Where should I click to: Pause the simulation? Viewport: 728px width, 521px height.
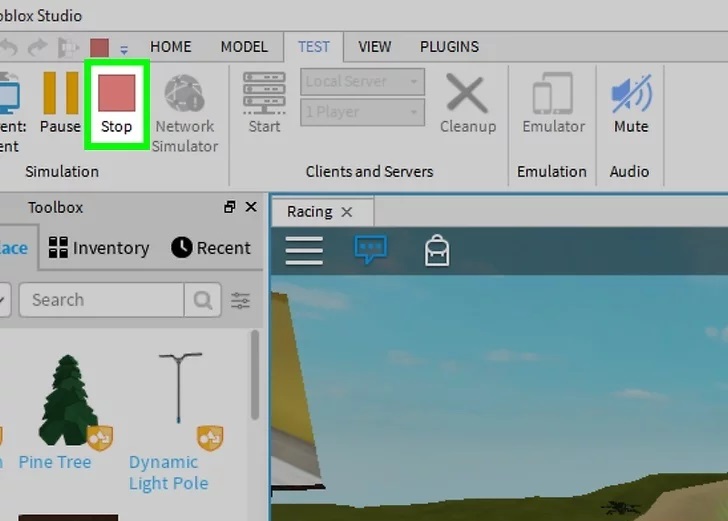(60, 102)
